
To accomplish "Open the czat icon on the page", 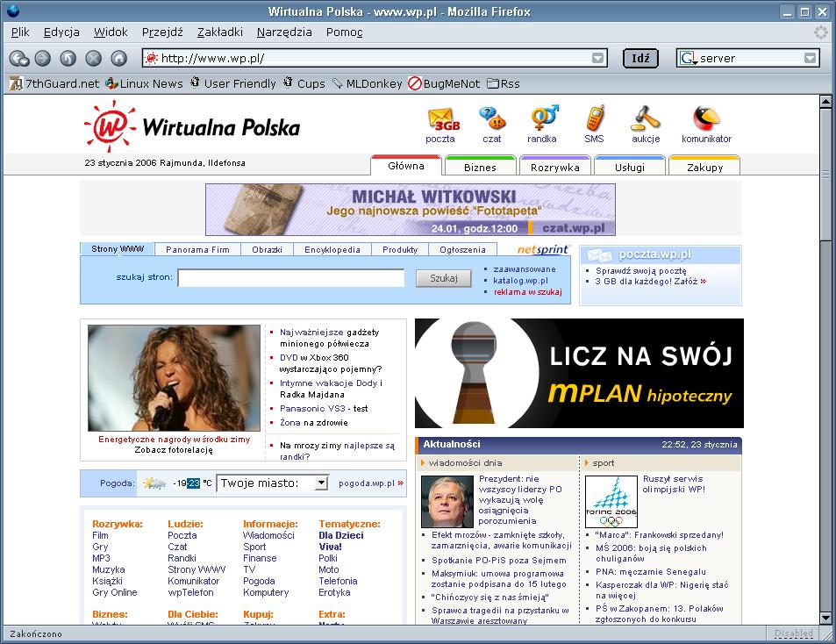I will pyautogui.click(x=492, y=118).
